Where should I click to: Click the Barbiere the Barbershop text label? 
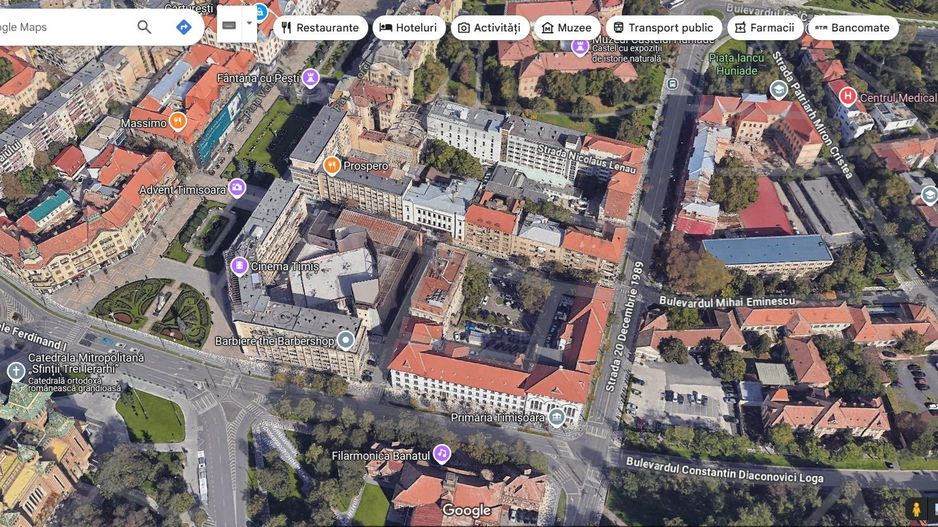(275, 341)
